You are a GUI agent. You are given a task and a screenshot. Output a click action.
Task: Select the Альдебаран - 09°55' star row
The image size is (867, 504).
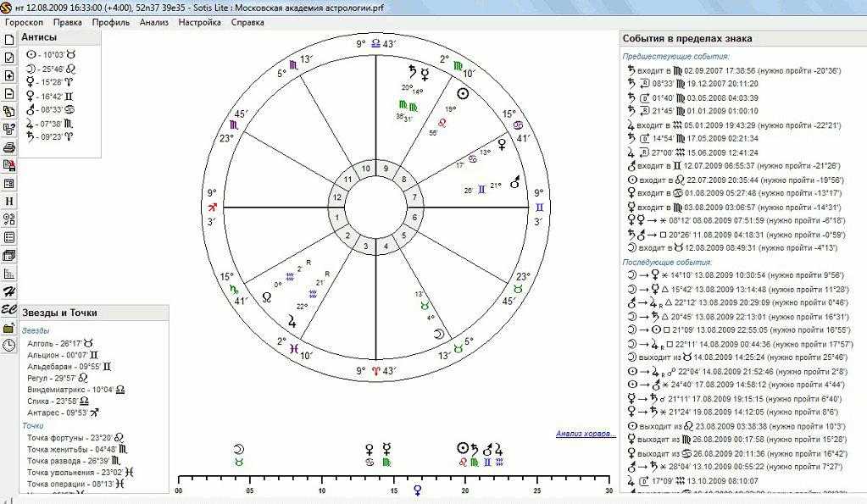[69, 367]
